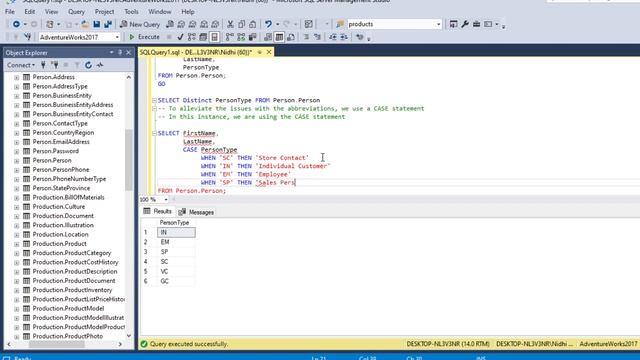Expand the Person.Person table node
Viewport: 640px width, 360px height.
tap(16, 161)
